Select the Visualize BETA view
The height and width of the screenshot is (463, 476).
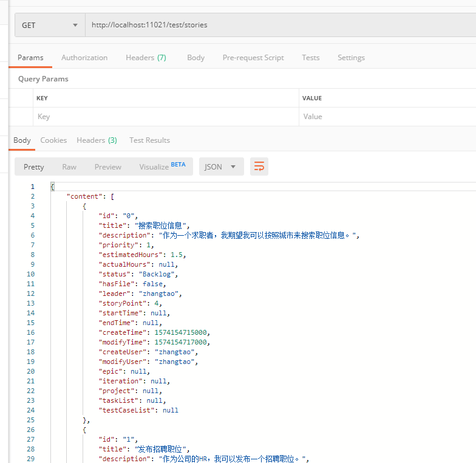163,166
